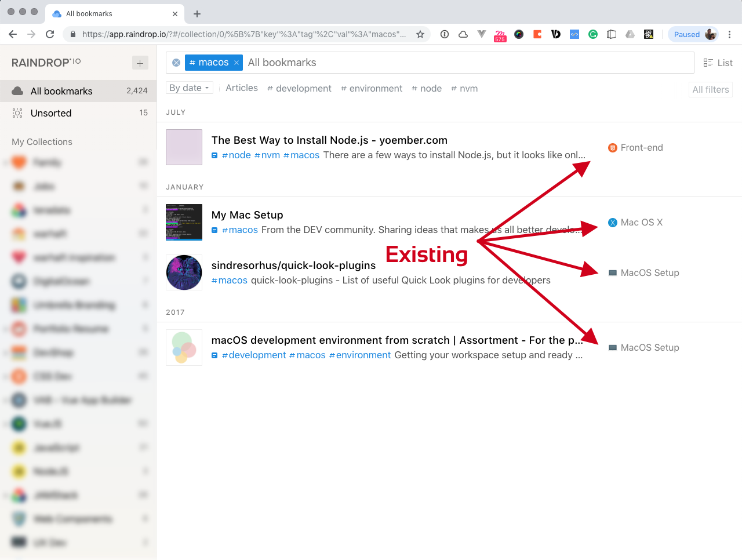Image resolution: width=742 pixels, height=560 pixels.
Task: Open the By date sort dropdown
Action: 190,88
